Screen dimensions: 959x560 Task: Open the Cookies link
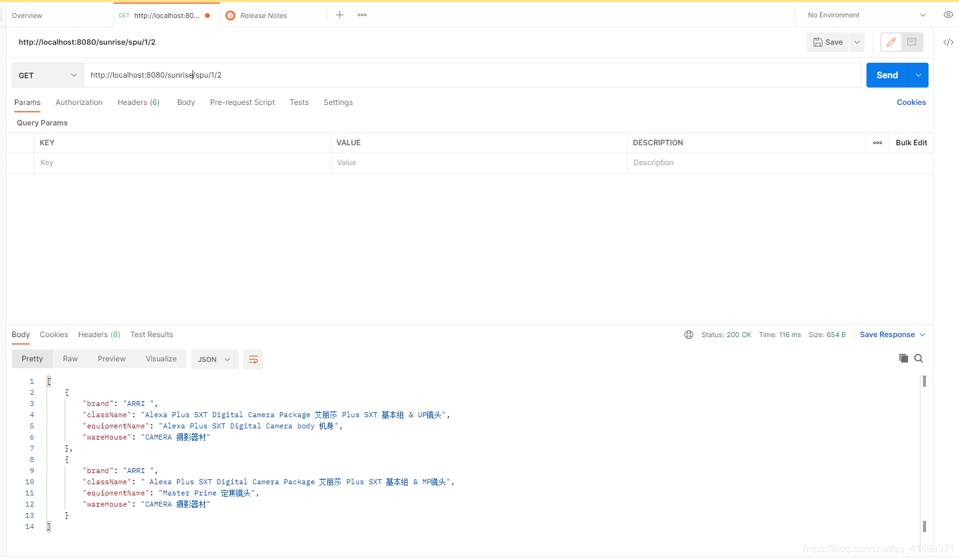click(911, 102)
